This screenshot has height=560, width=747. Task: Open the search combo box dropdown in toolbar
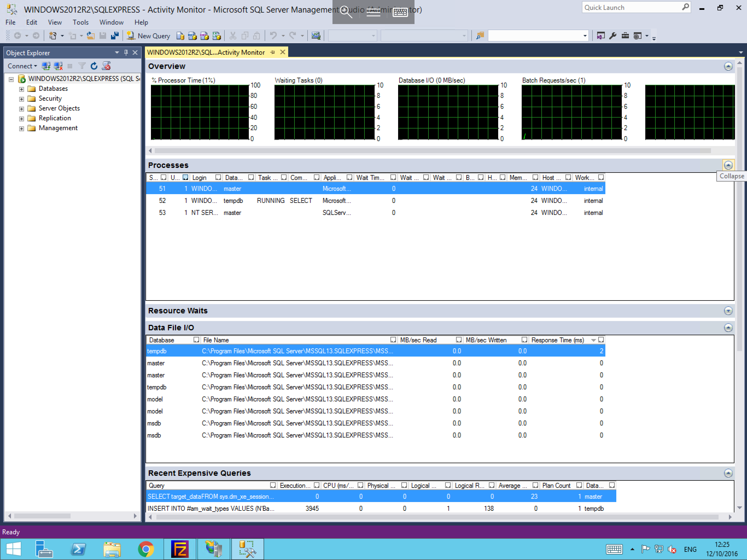[585, 36]
